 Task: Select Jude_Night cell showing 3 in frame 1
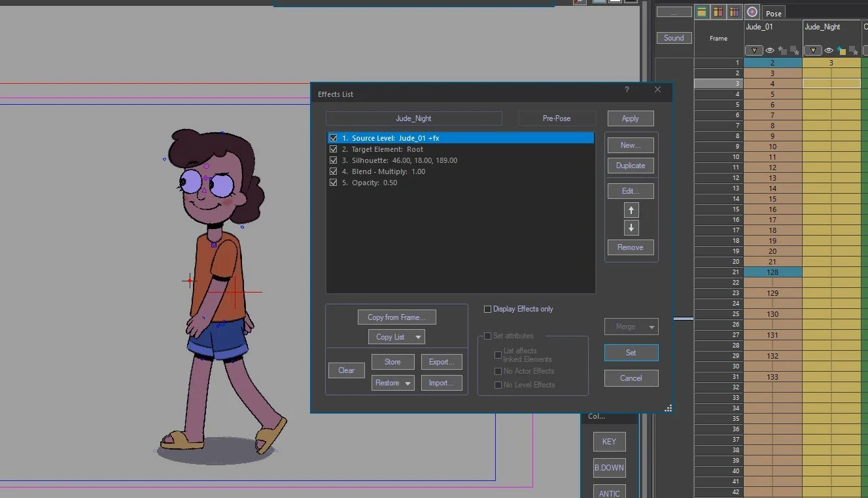point(831,63)
